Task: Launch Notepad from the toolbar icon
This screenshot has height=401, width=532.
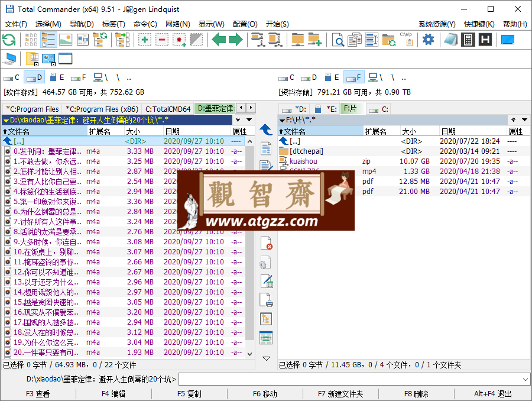Action: tap(451, 40)
